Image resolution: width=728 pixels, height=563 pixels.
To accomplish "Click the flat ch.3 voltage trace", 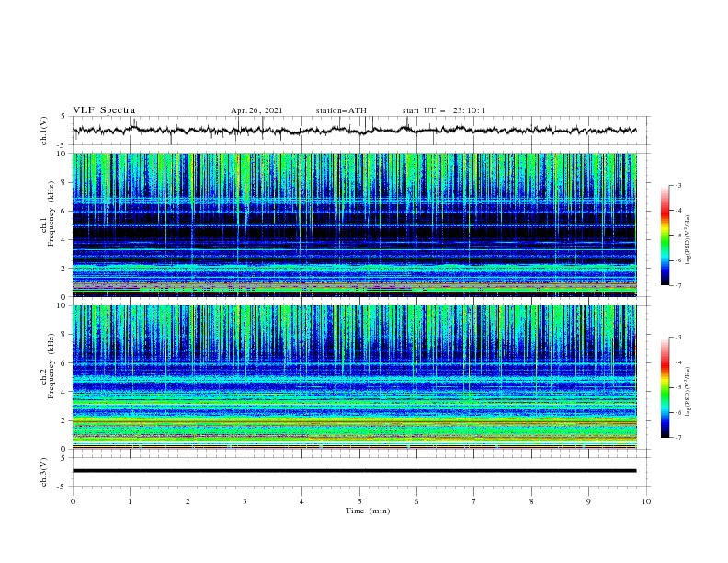I will point(354,471).
